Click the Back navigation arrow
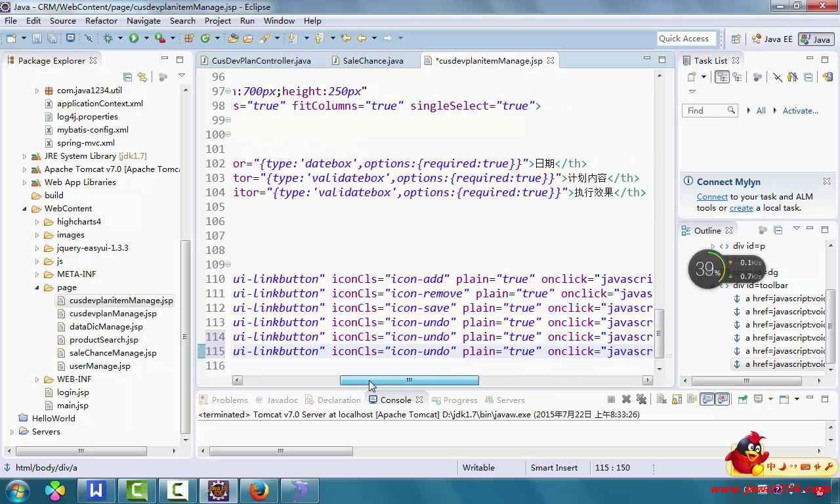This screenshot has height=504, width=840. pos(361,39)
